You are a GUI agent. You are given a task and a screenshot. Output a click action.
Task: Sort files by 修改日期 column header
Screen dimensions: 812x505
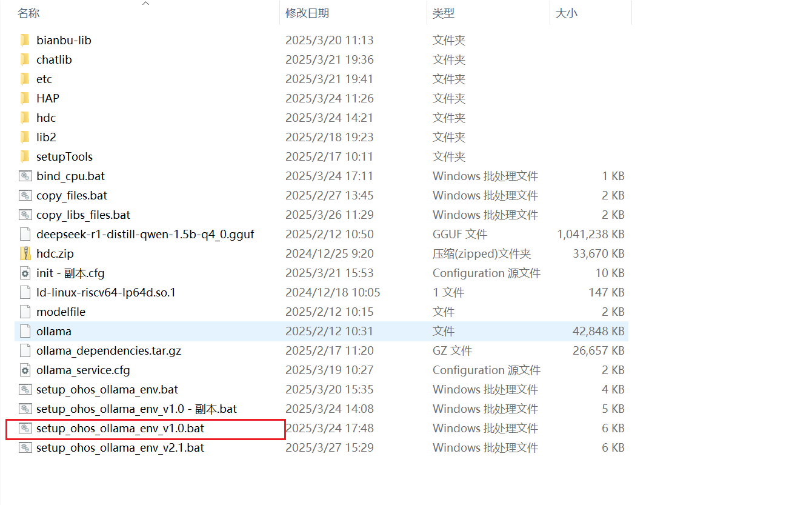[x=307, y=13]
